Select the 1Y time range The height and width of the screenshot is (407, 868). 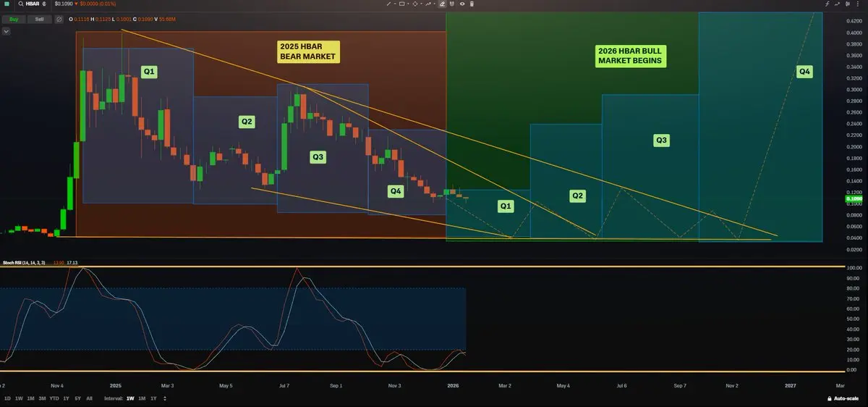[67, 398]
